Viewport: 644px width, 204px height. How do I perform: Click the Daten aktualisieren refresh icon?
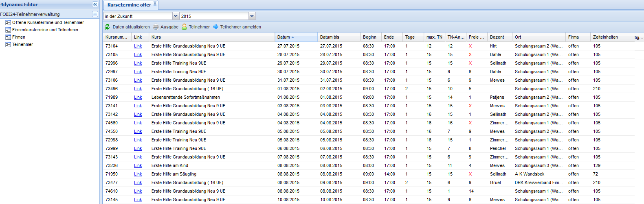pyautogui.click(x=108, y=27)
